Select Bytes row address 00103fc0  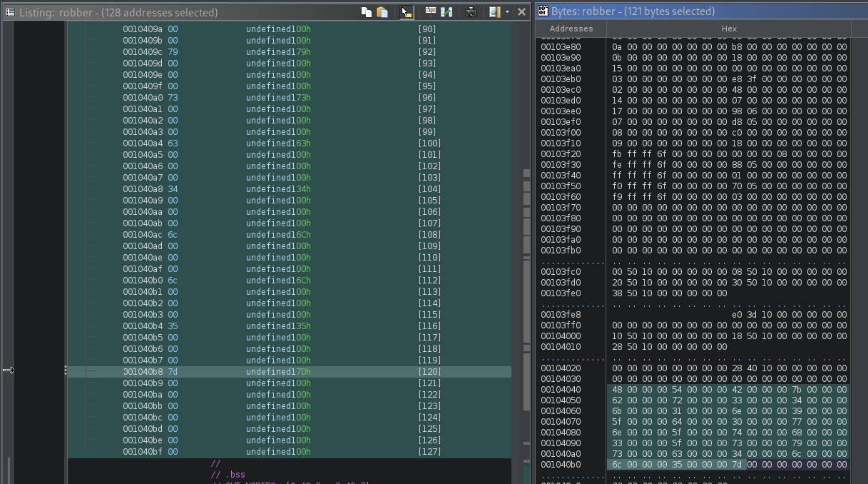pyautogui.click(x=561, y=272)
